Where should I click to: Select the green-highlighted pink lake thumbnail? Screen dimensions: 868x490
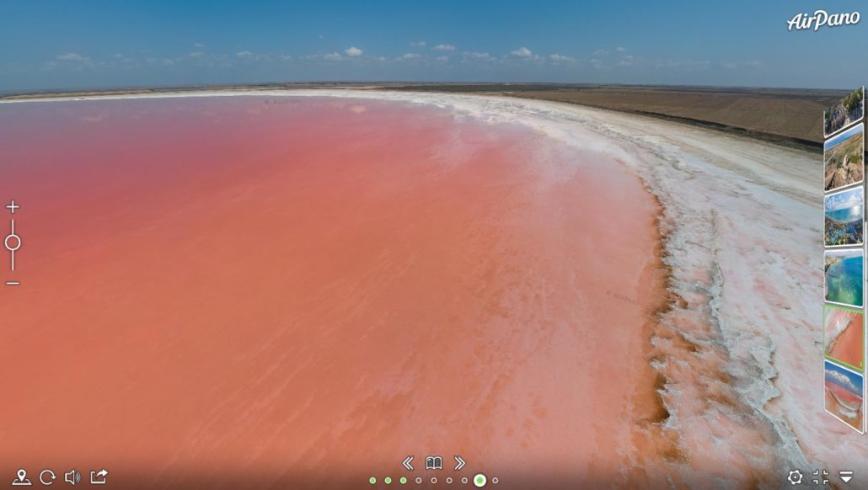[x=844, y=338]
